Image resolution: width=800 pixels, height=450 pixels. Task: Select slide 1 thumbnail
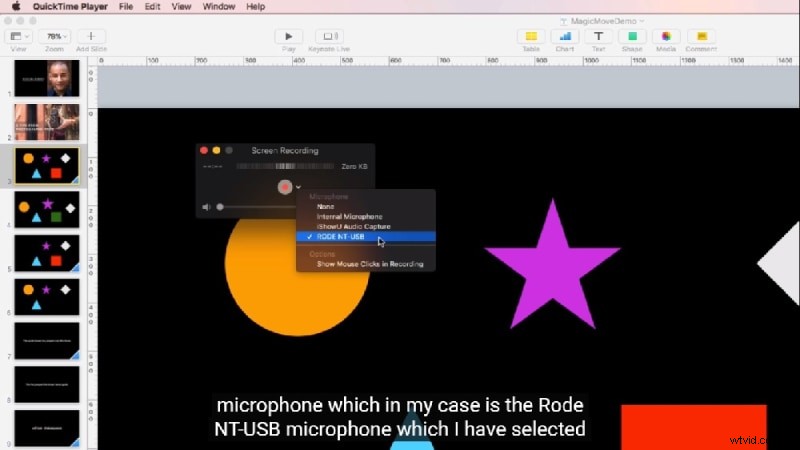[x=47, y=78]
